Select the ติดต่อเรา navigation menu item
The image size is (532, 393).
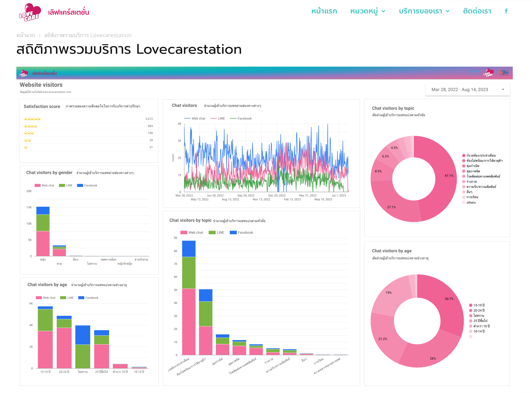point(477,11)
